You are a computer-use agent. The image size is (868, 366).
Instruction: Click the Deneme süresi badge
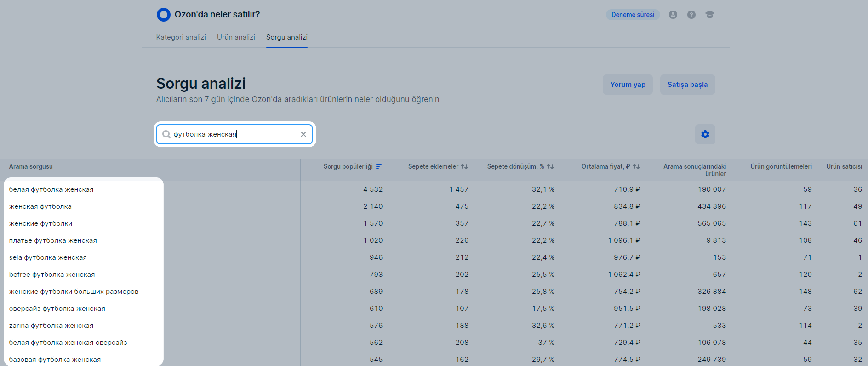[x=633, y=15]
